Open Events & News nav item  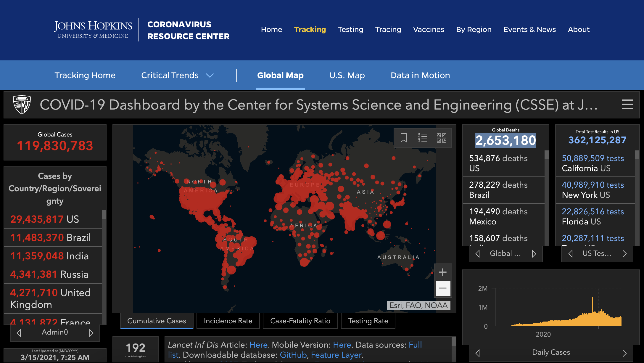click(x=530, y=30)
